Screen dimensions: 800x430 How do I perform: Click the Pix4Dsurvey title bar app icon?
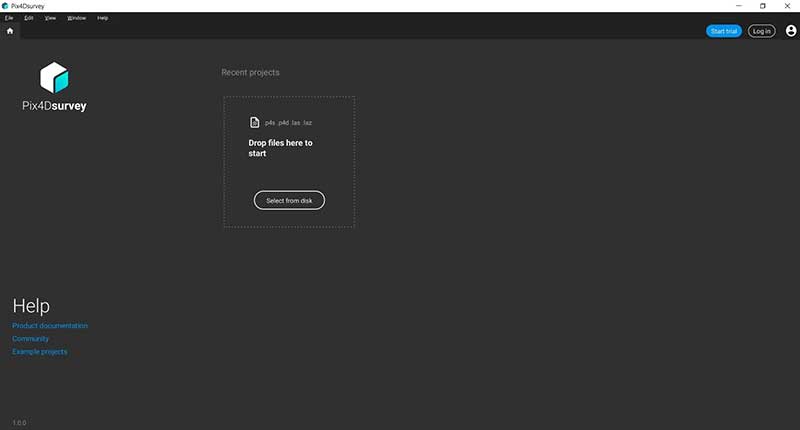(5, 6)
